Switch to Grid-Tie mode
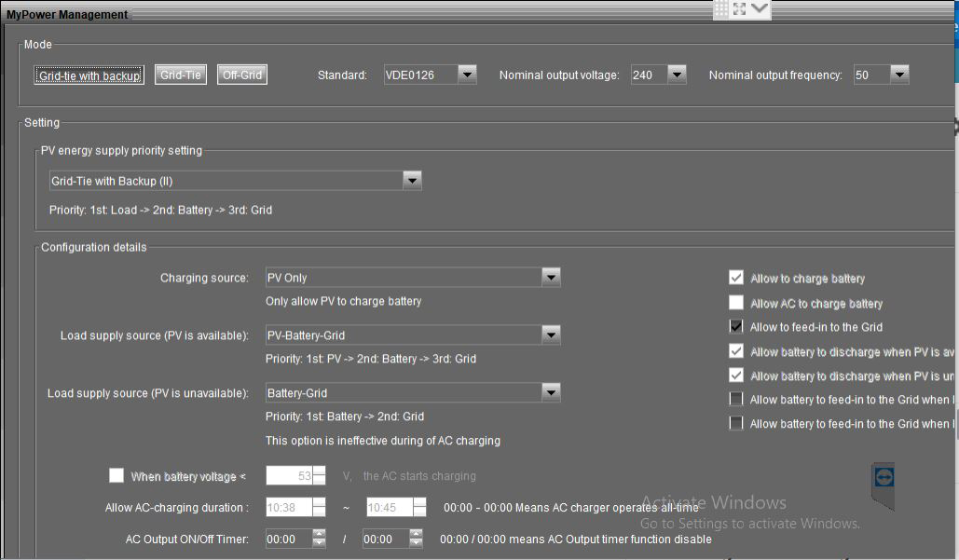Viewport: 959px width, 560px height. pyautogui.click(x=181, y=75)
